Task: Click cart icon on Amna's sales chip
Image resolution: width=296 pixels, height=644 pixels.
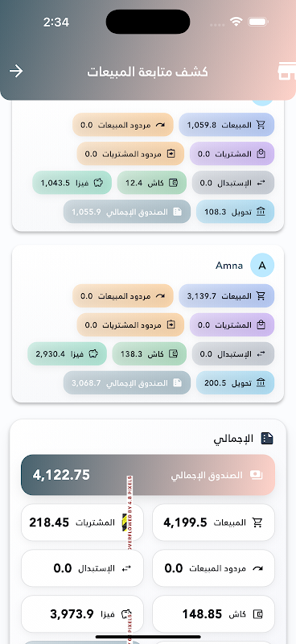Action: [261, 295]
